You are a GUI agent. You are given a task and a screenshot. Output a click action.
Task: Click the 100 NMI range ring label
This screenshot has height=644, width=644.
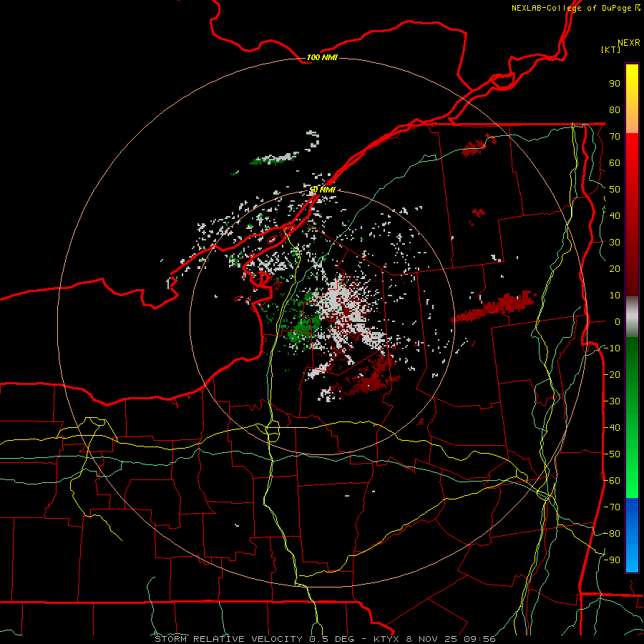(x=322, y=57)
